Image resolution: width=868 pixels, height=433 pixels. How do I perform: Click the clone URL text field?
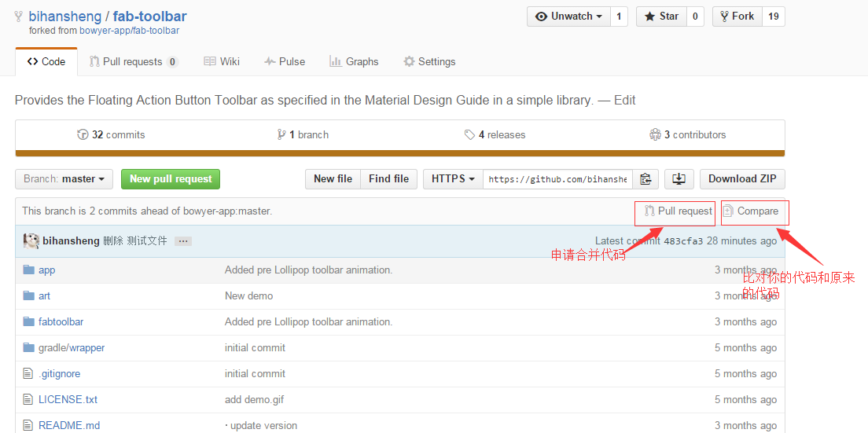point(558,179)
